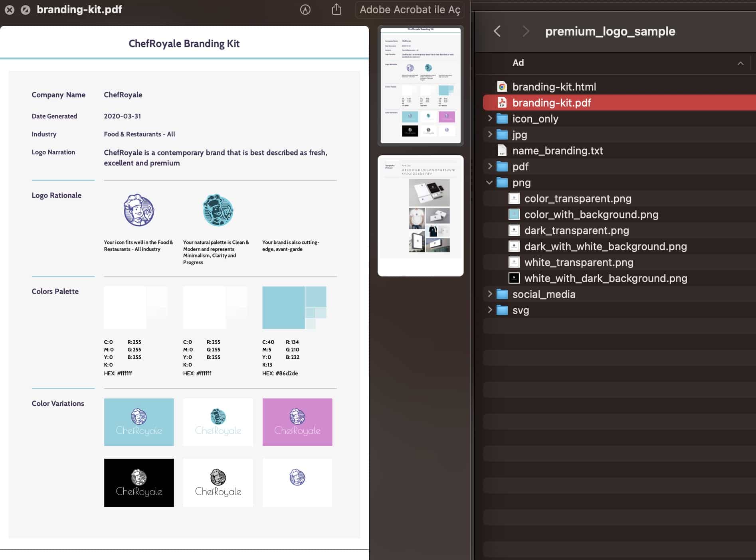Click the purple chef logo in Logo Rationale
Image resolution: width=756 pixels, height=560 pixels.
click(139, 210)
